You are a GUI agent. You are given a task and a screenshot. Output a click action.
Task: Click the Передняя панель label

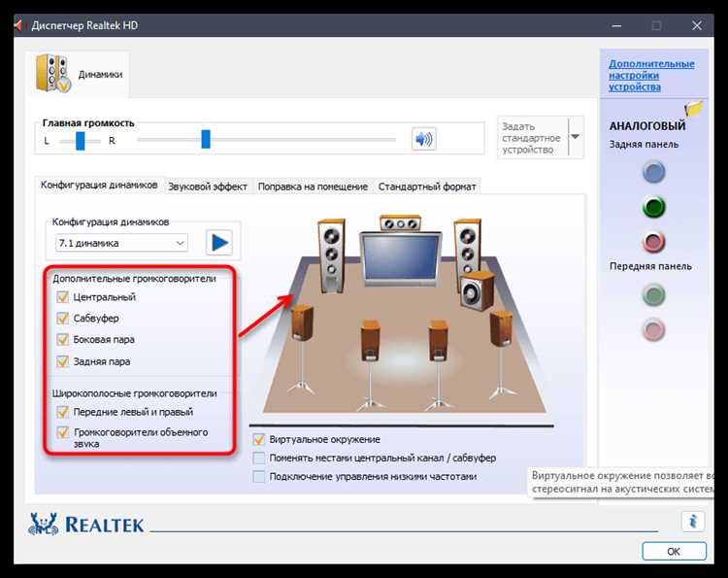point(650,266)
